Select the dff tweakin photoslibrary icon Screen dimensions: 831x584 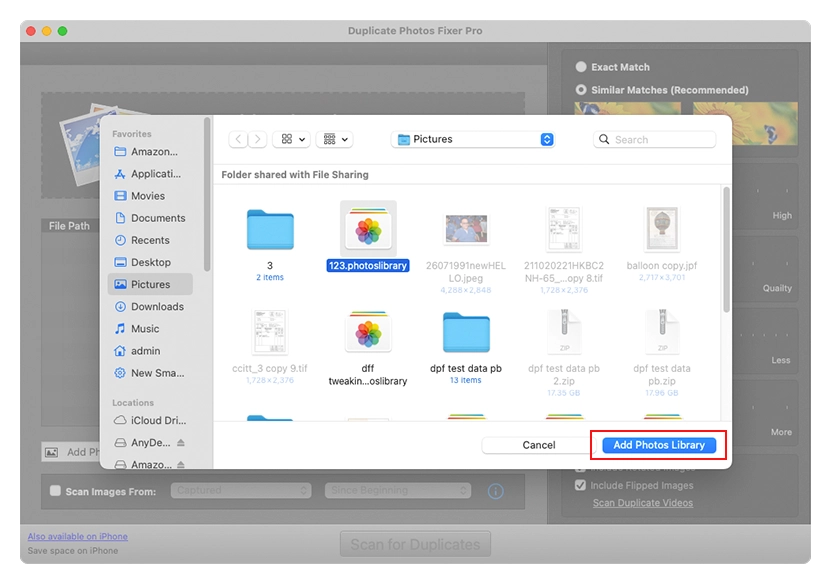pos(368,332)
